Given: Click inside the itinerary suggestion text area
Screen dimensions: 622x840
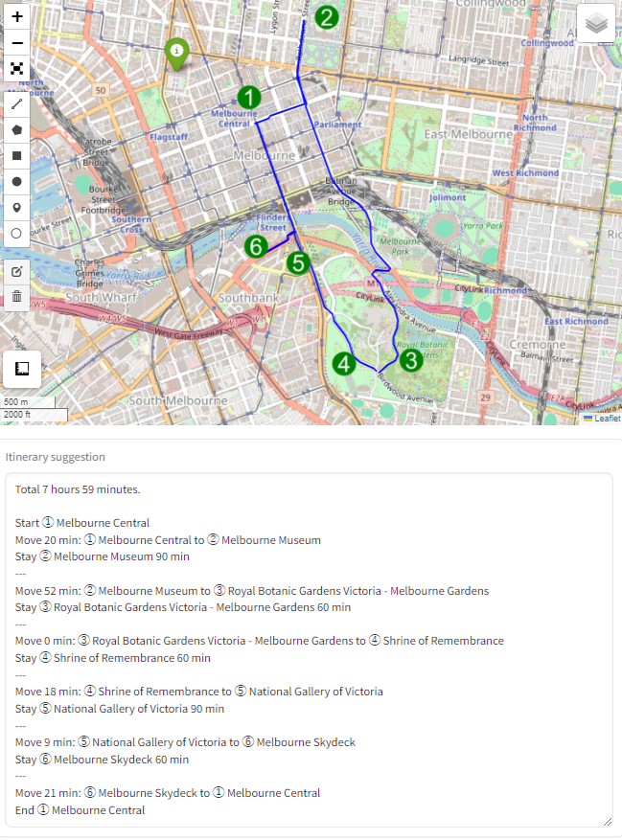Looking at the screenshot, I should coord(309,649).
